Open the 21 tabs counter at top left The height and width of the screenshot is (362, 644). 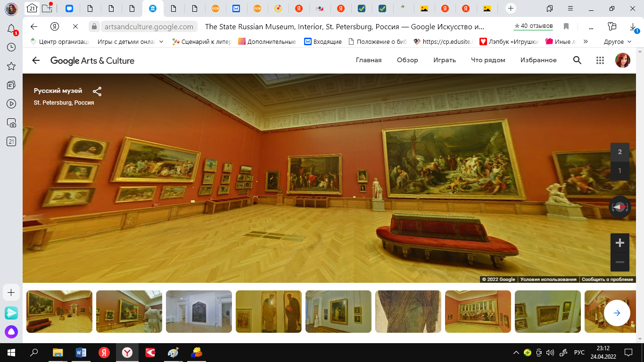pos(32,8)
